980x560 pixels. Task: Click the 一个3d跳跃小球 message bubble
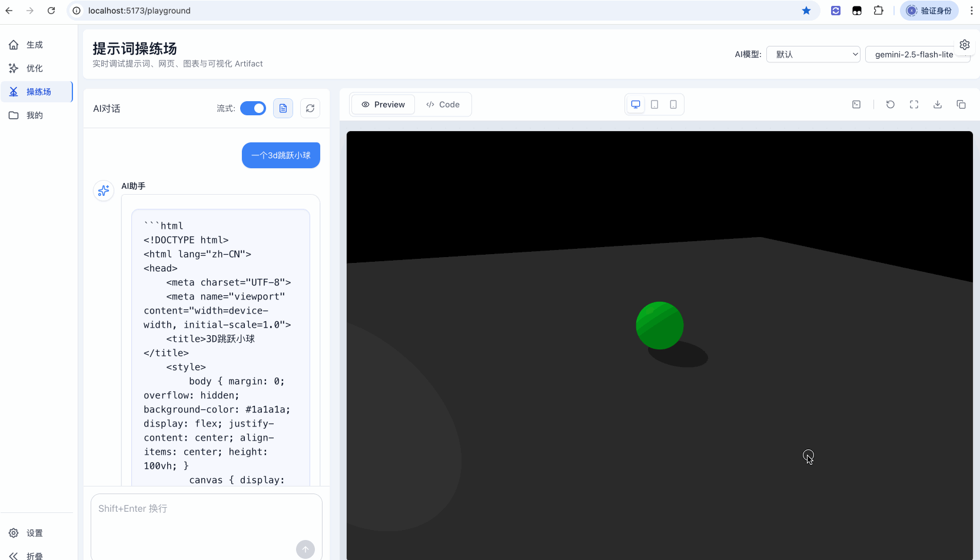(x=281, y=155)
